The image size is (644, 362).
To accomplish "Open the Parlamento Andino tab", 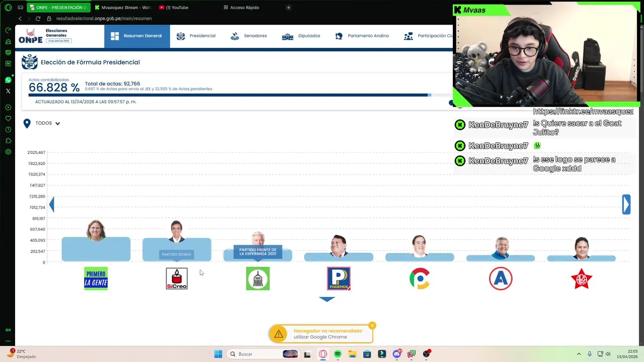I will coord(362,36).
